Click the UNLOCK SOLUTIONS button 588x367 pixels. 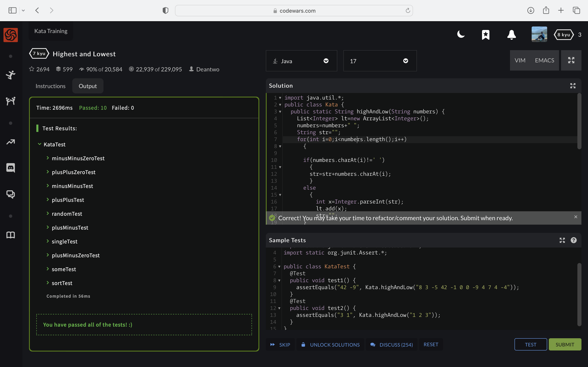click(x=331, y=344)
